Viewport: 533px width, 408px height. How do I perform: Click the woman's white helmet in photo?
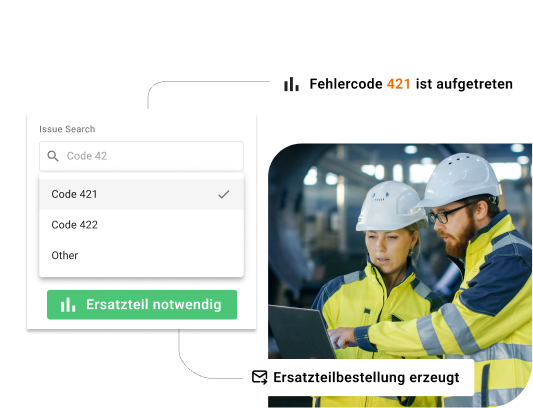click(x=390, y=205)
